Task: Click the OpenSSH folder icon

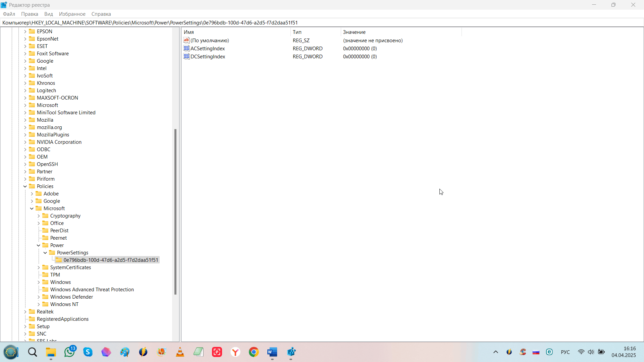Action: pos(32,164)
